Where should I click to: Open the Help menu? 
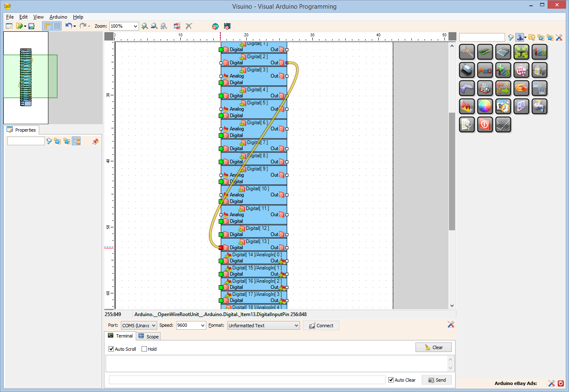(78, 17)
